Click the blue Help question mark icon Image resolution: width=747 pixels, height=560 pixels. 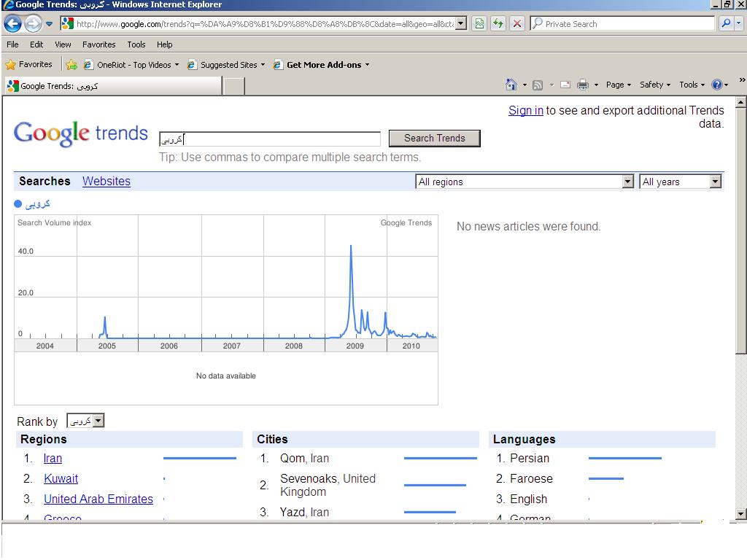717,85
